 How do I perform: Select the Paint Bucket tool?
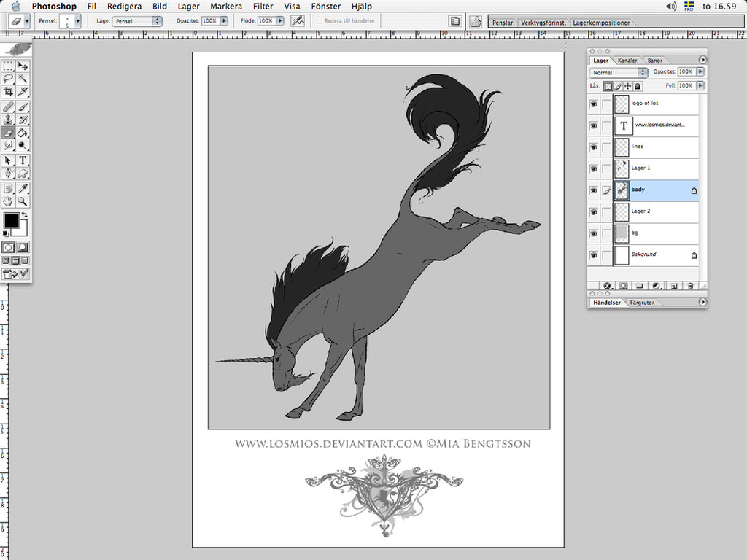23,133
